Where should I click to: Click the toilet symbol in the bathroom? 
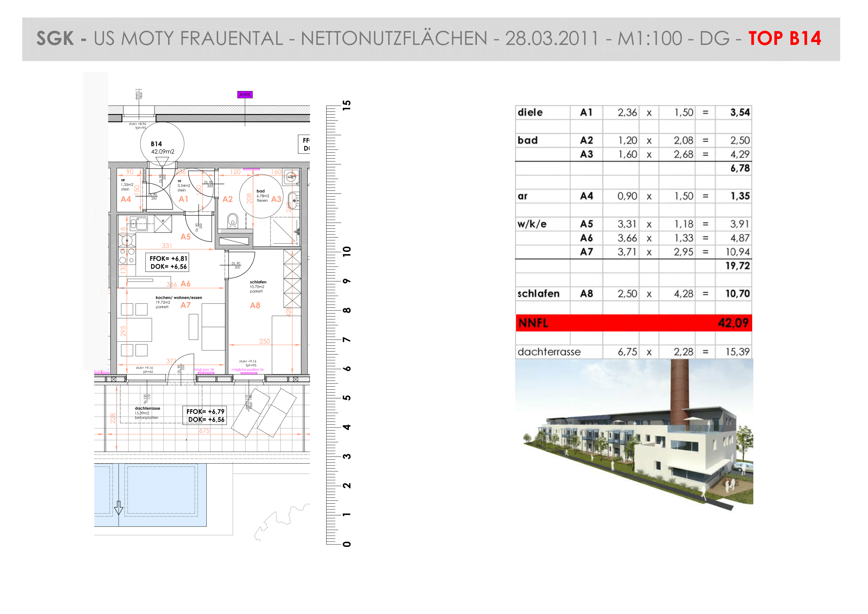233,221
